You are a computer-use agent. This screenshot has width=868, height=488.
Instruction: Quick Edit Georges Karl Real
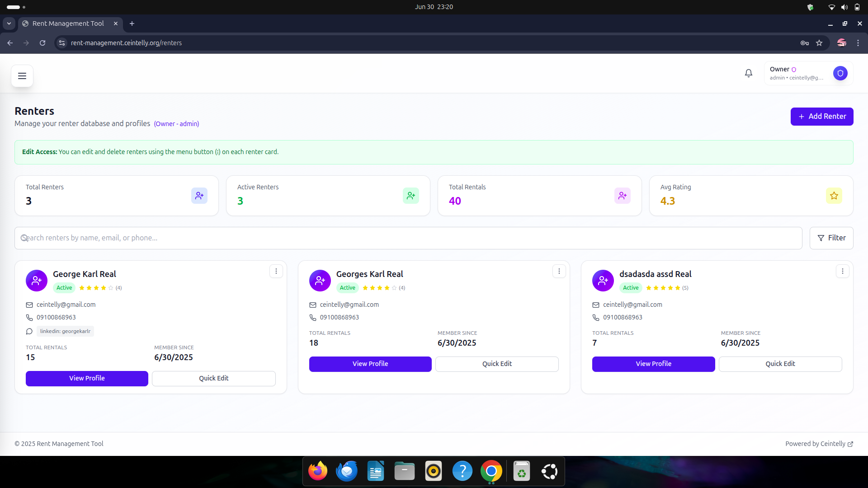[x=496, y=364]
